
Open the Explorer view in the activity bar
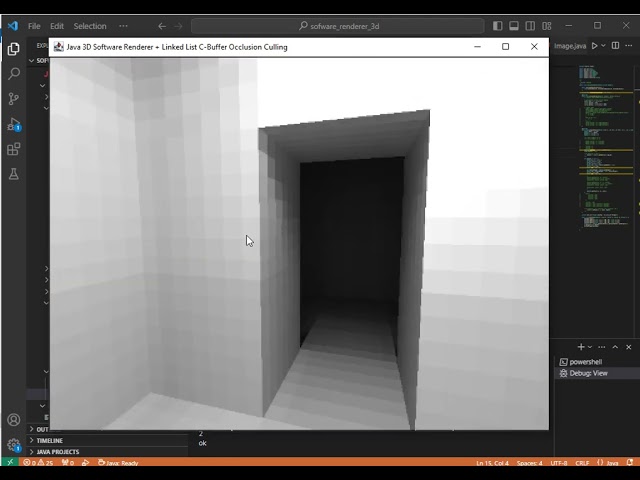(x=13, y=49)
